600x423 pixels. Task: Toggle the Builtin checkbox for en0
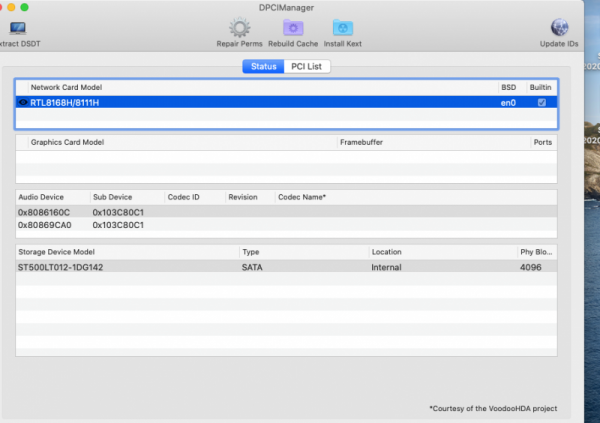(541, 102)
